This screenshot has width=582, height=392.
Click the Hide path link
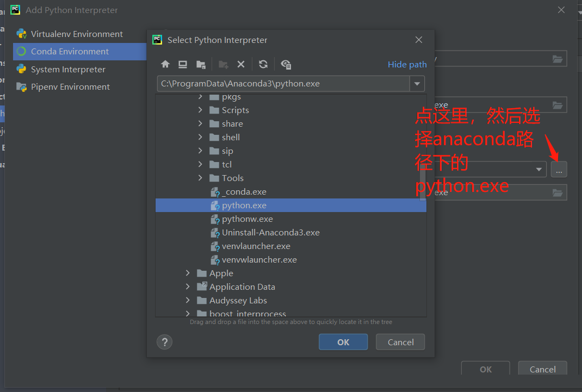(x=407, y=64)
